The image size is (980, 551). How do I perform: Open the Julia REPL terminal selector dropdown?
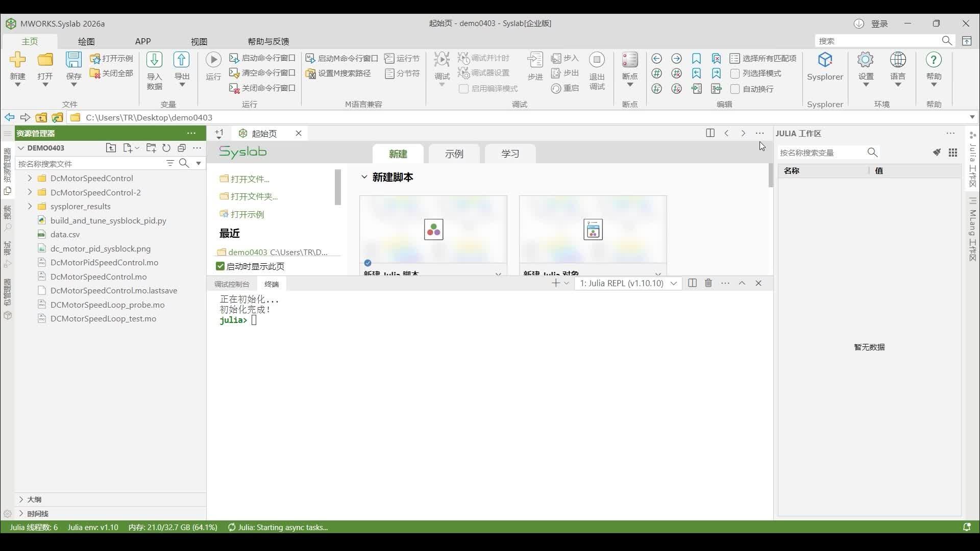(x=628, y=283)
